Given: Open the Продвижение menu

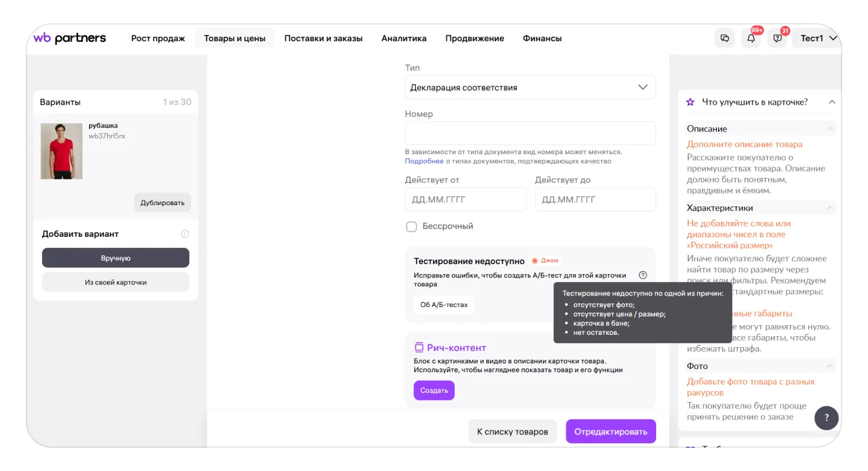Looking at the screenshot, I should pos(474,38).
